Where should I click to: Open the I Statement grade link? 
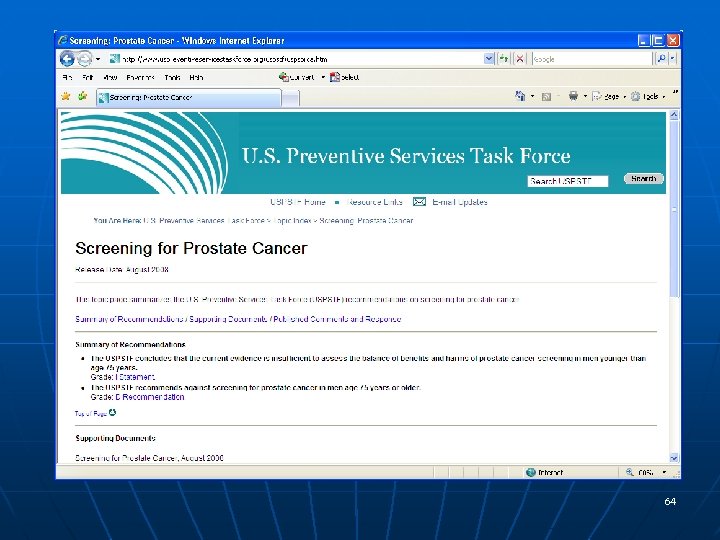click(x=135, y=377)
